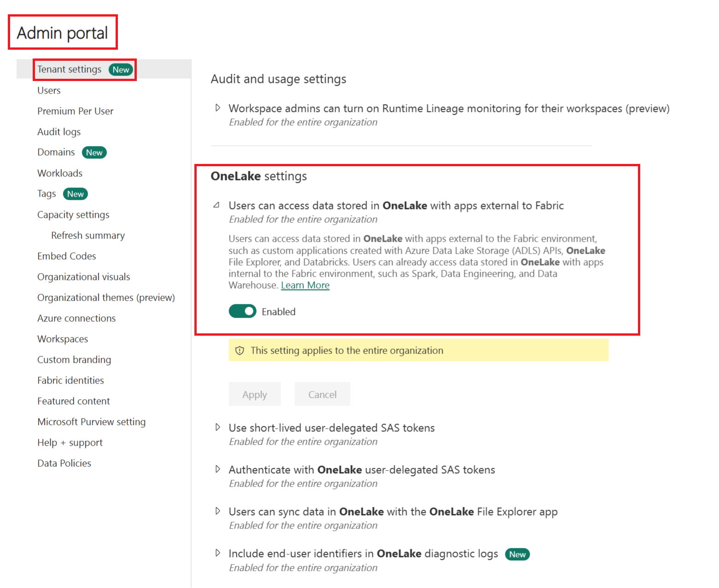Click 'Users can sync data in OneLake' title
The width and height of the screenshot is (719, 588).
coord(393,512)
